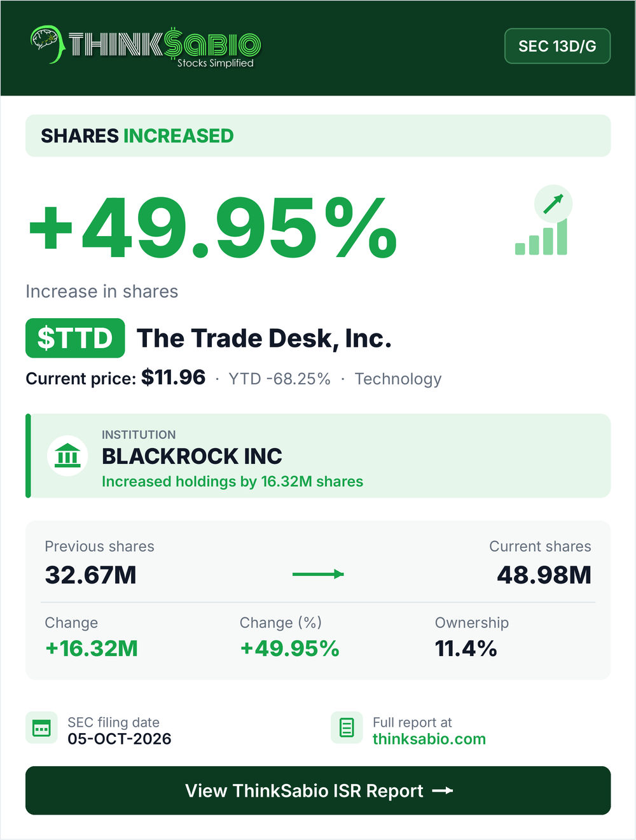Screen dimensions: 636x840
Task: Click the Change +16.32M value
Action: [92, 648]
